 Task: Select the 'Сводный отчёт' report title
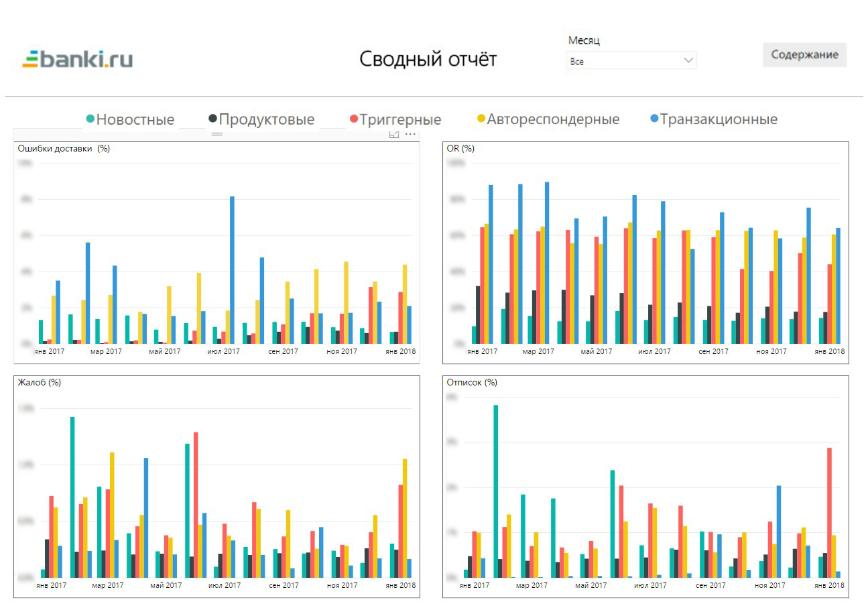pyautogui.click(x=428, y=59)
